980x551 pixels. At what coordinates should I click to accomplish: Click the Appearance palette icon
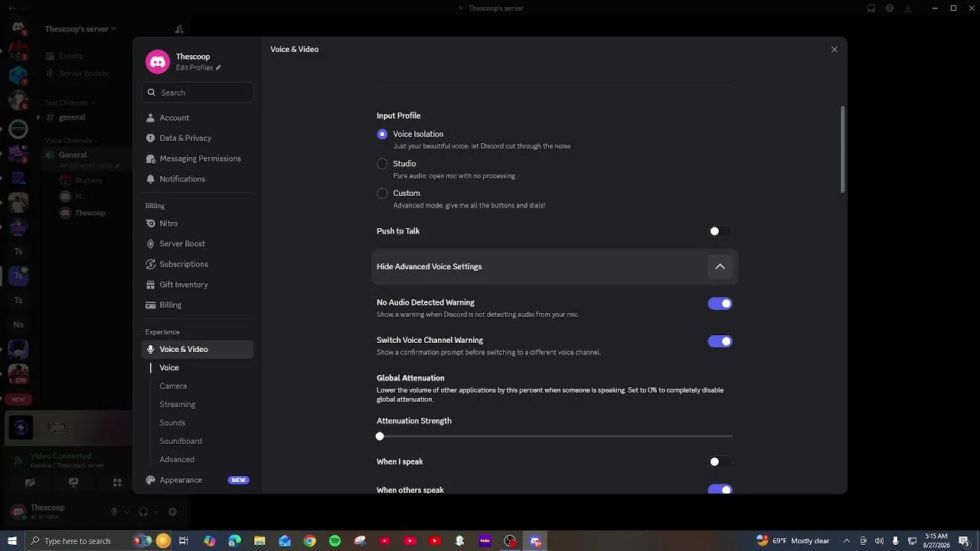point(151,480)
